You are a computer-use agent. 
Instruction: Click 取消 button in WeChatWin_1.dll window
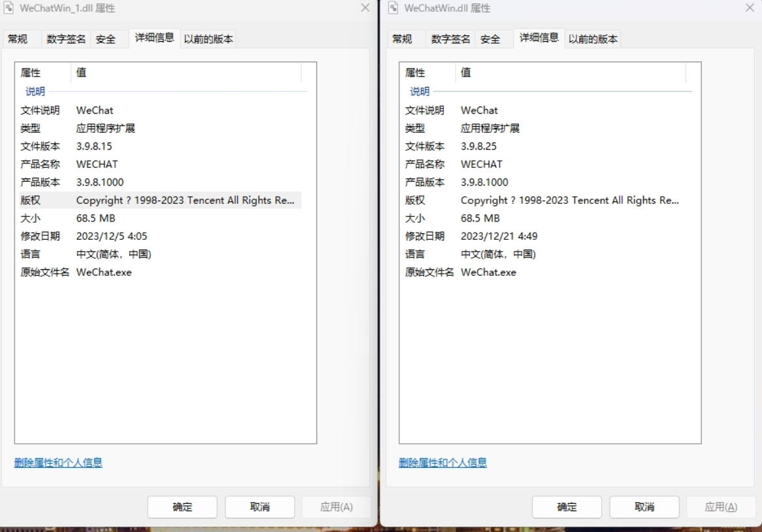click(260, 507)
